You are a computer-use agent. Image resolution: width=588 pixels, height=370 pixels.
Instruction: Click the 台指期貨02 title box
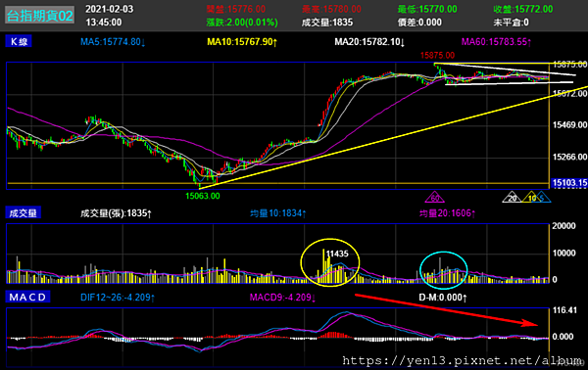tap(39, 16)
